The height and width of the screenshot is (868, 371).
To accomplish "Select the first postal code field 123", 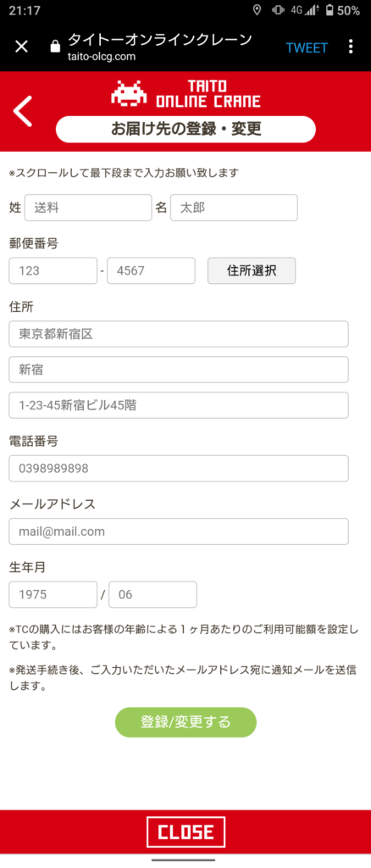I will pos(53,270).
